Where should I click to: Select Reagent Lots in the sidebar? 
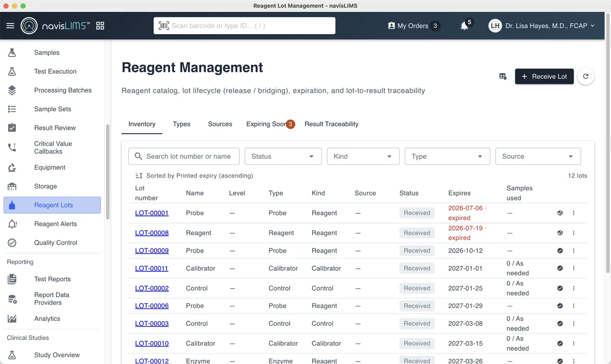pos(52,205)
